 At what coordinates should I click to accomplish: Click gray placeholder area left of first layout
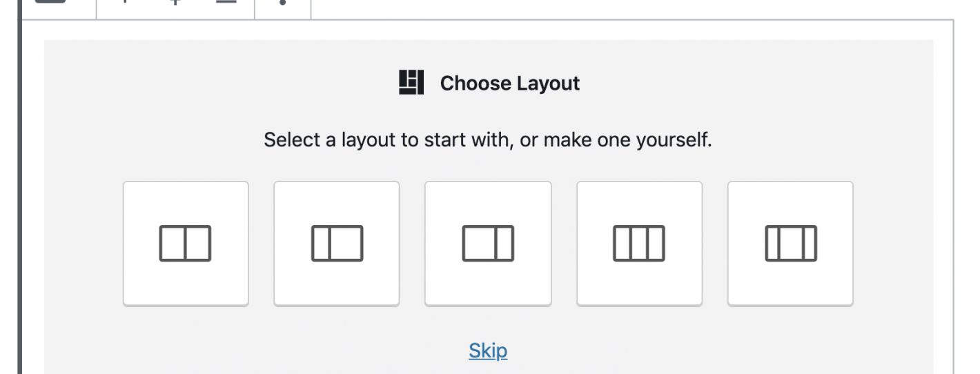[x=83, y=243]
